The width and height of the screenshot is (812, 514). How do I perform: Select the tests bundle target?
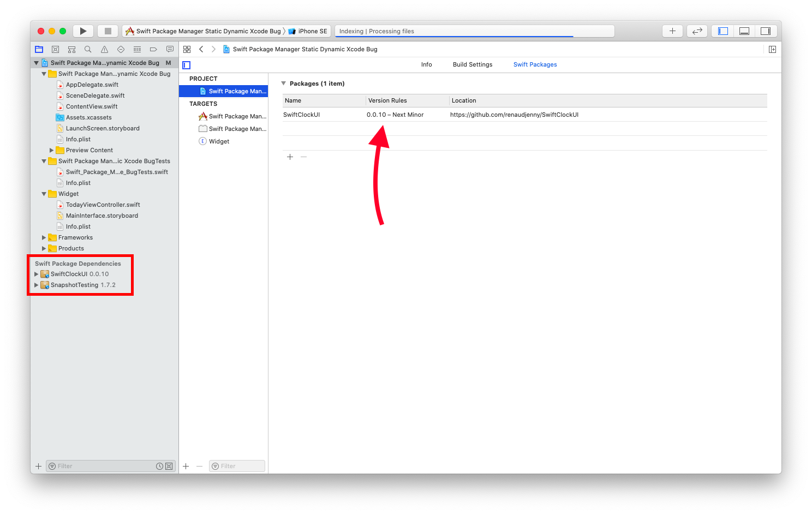pyautogui.click(x=224, y=129)
